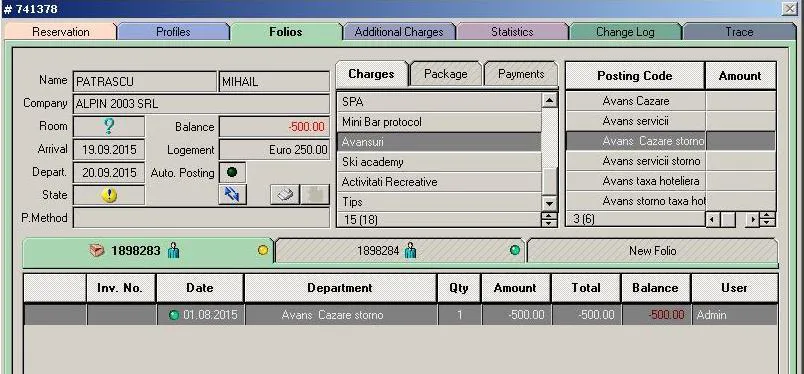The height and width of the screenshot is (374, 804).
Task: Select Avans storno taxa posting code
Action: pyautogui.click(x=636, y=201)
